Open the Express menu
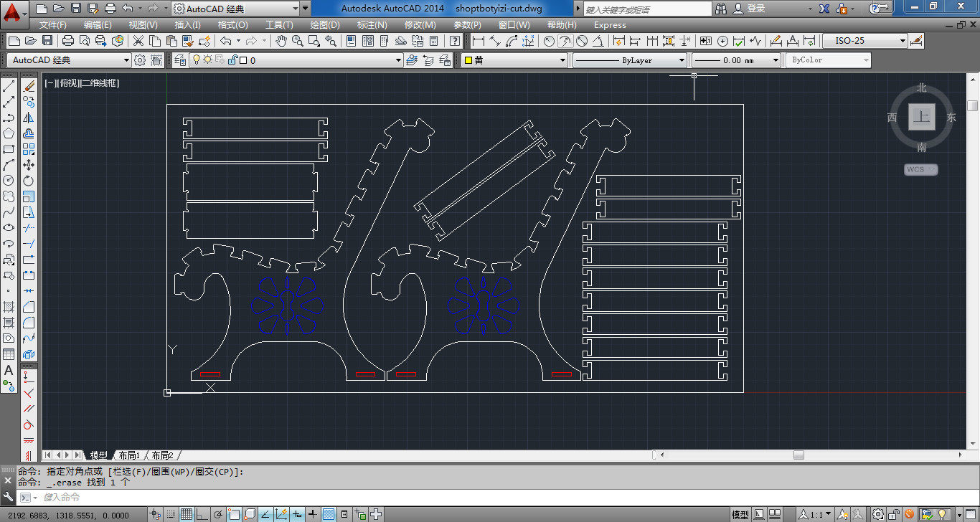The image size is (980, 522). (x=610, y=25)
